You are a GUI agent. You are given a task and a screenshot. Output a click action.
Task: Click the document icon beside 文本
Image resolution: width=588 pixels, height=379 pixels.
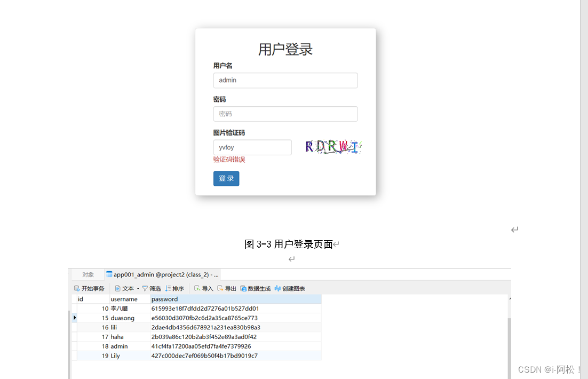tap(117, 288)
